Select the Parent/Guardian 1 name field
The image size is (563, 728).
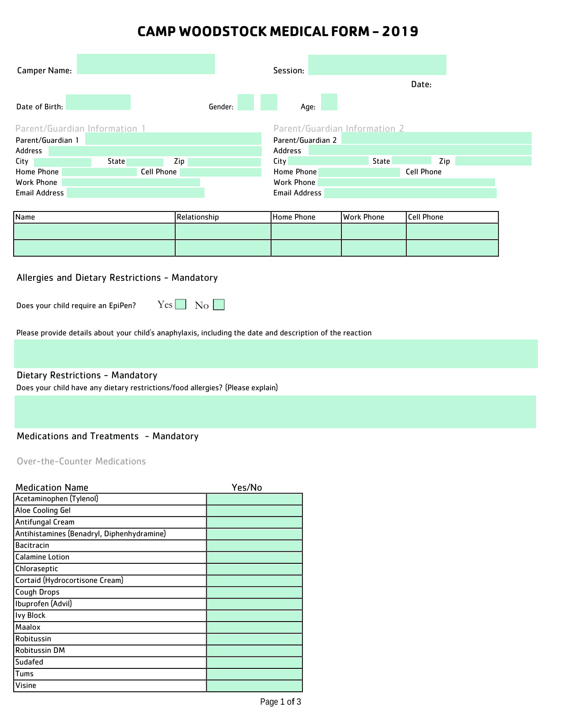(x=173, y=139)
